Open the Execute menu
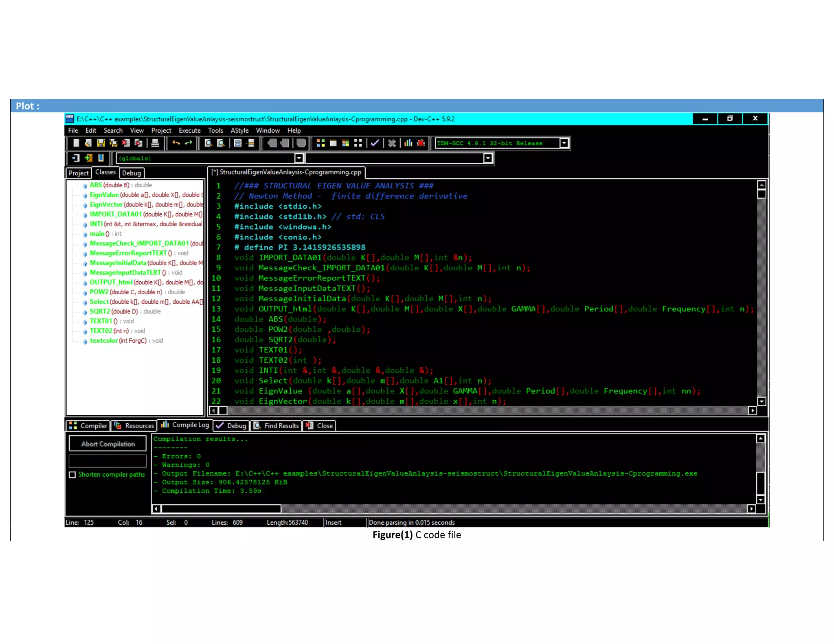The height and width of the screenshot is (644, 834). pos(189,130)
